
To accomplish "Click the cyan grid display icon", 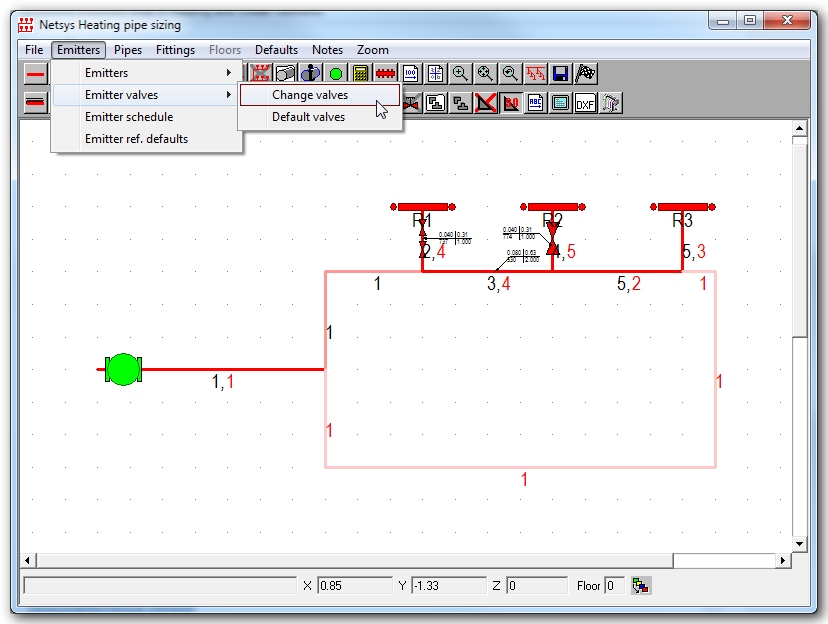I will (560, 103).
